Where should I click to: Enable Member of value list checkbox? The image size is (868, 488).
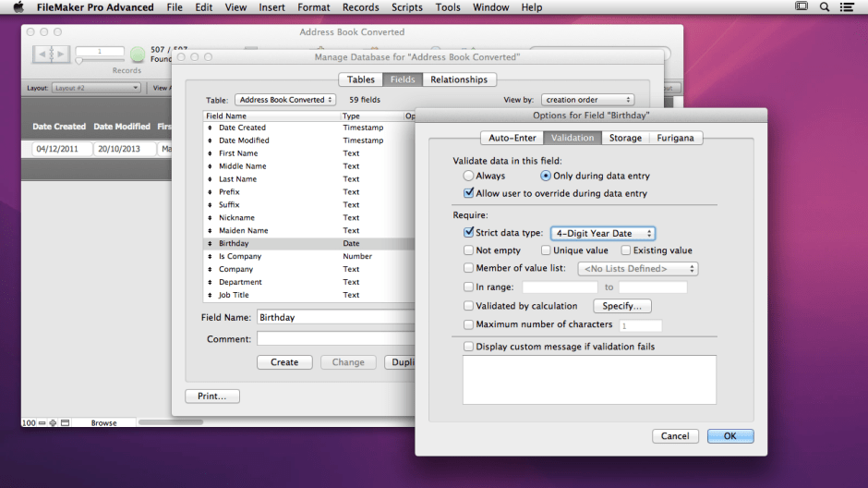(x=468, y=268)
